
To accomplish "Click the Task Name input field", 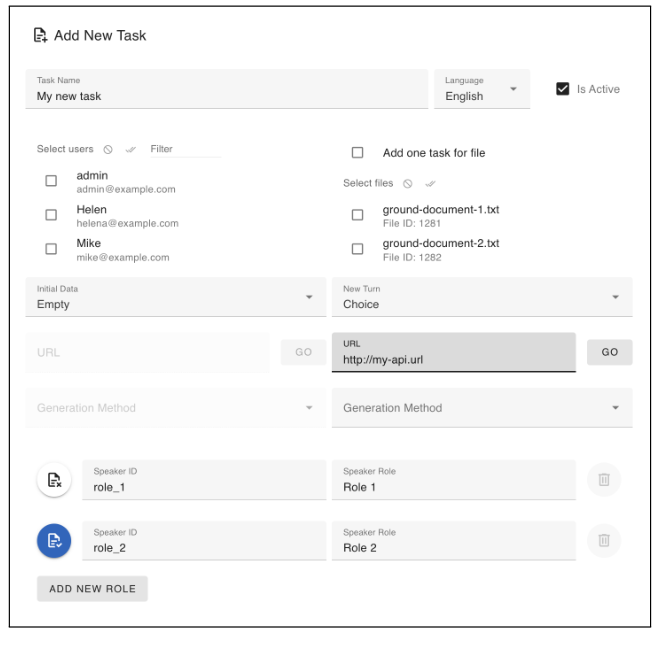I will point(226,96).
